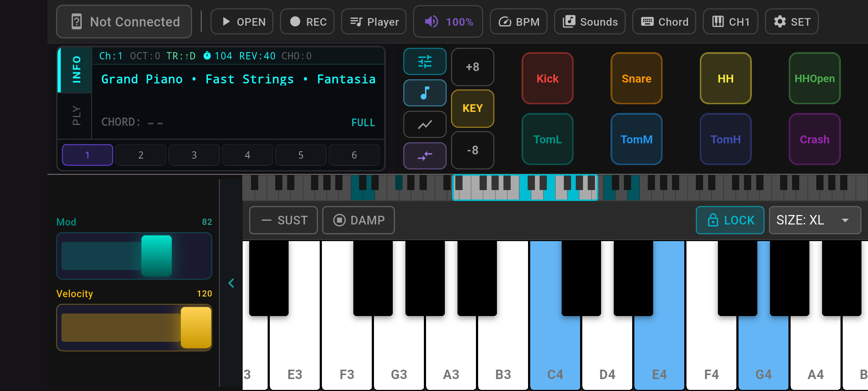868x391 pixels.
Task: Click the trend line graph icon
Action: click(x=425, y=125)
